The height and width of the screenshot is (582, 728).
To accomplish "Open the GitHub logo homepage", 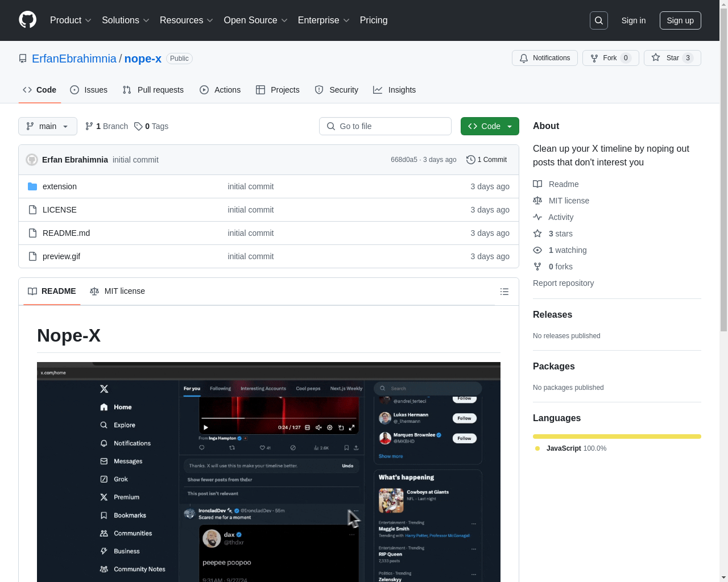I will click(27, 20).
